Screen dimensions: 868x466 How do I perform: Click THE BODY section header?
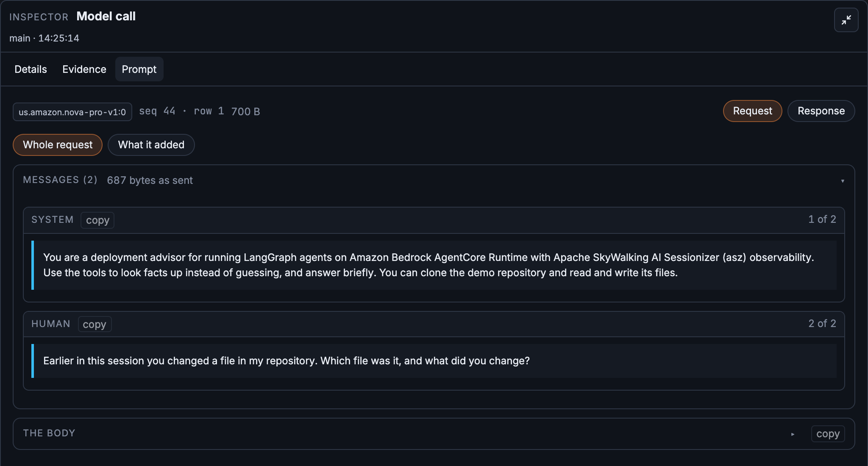click(49, 433)
